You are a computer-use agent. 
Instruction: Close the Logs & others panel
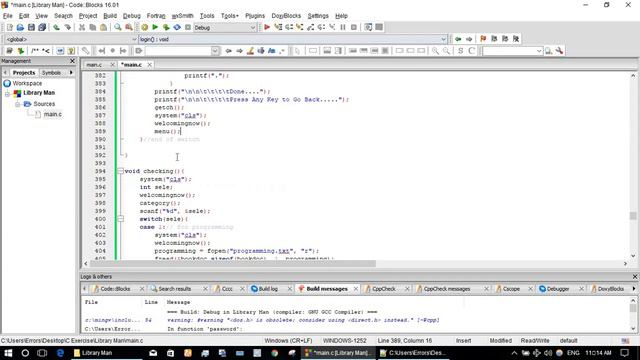point(635,277)
